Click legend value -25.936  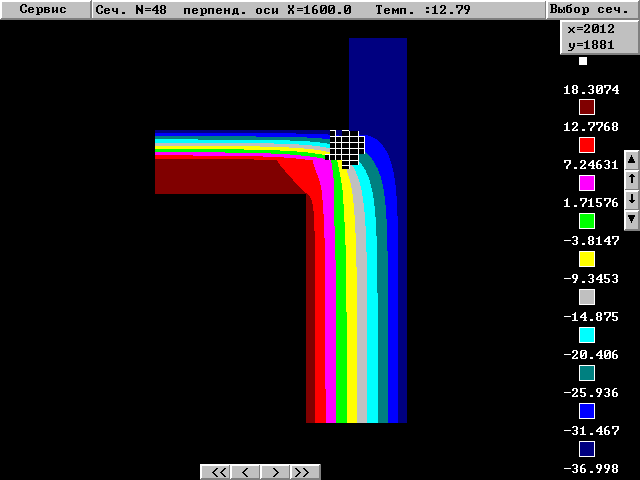point(591,393)
